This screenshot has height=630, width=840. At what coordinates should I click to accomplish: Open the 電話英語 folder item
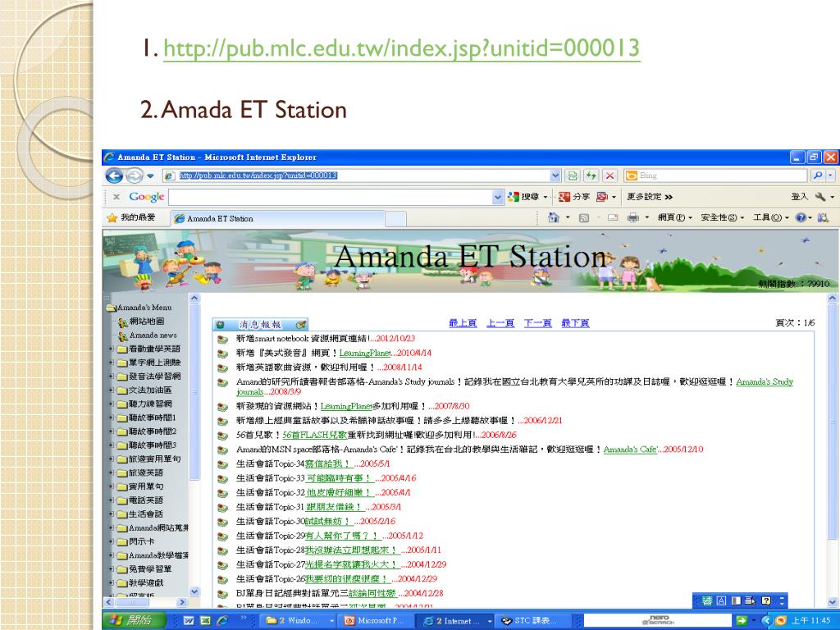click(x=146, y=500)
